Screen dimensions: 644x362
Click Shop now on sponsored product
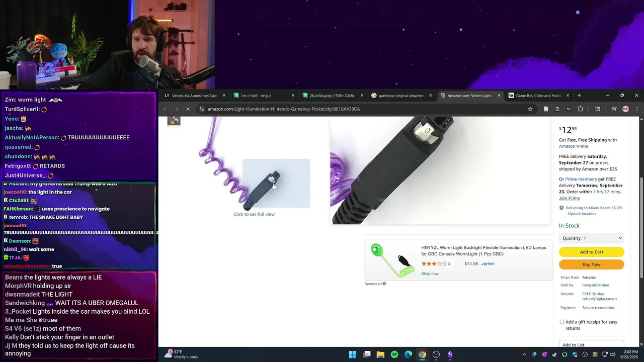pos(431,274)
